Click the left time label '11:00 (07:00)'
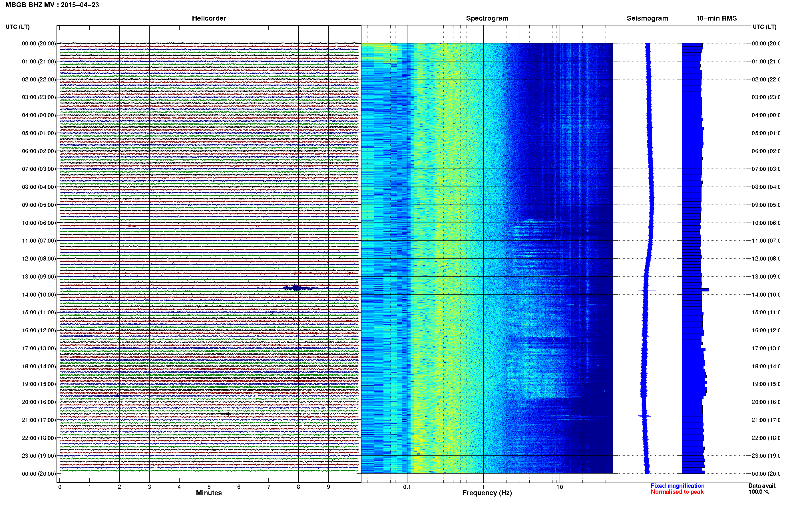The height and width of the screenshot is (508, 812). tap(39, 241)
